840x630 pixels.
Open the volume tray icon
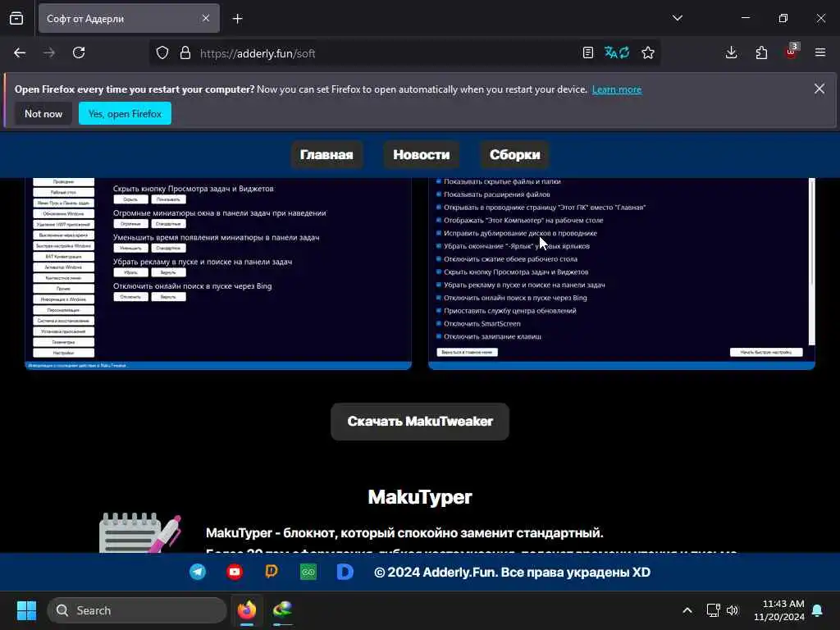(x=733, y=610)
